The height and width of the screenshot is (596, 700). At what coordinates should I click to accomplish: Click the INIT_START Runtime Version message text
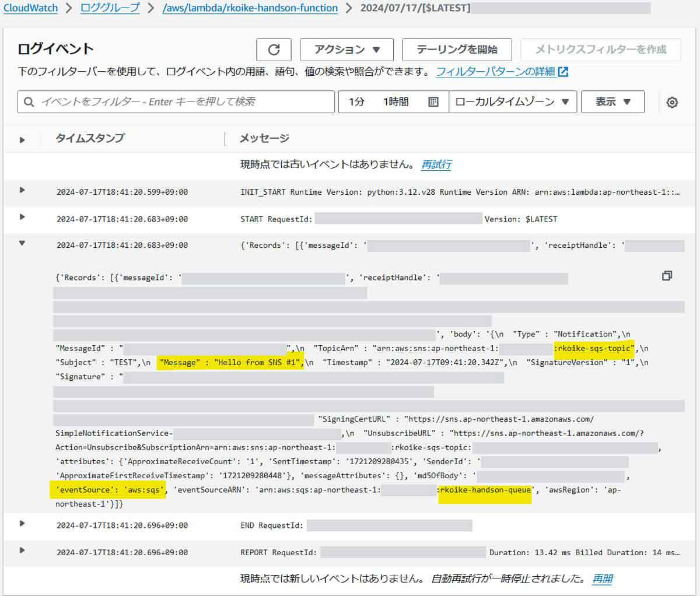460,192
